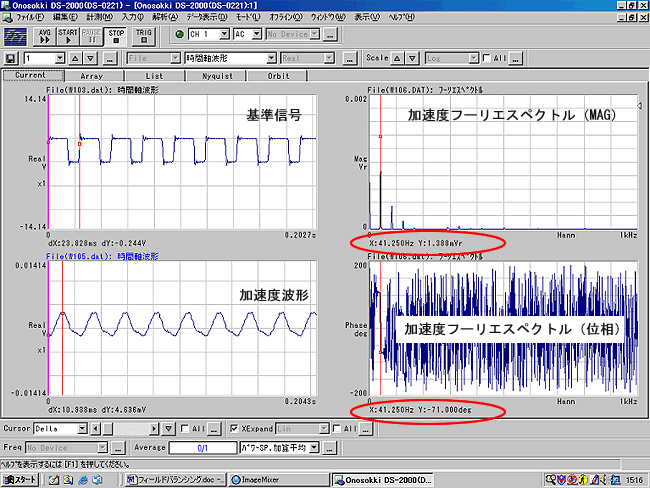
Task: Click the green channel status indicator
Action: [179, 34]
